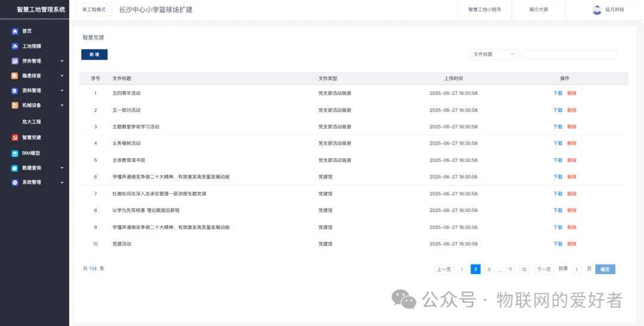Click the 工地视频 camera icon

coord(15,46)
